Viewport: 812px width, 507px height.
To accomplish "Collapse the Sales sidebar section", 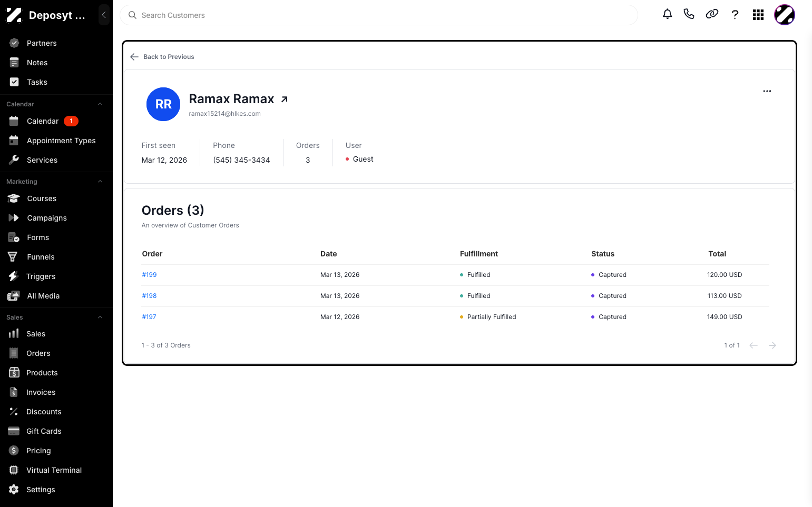I will coord(100,317).
